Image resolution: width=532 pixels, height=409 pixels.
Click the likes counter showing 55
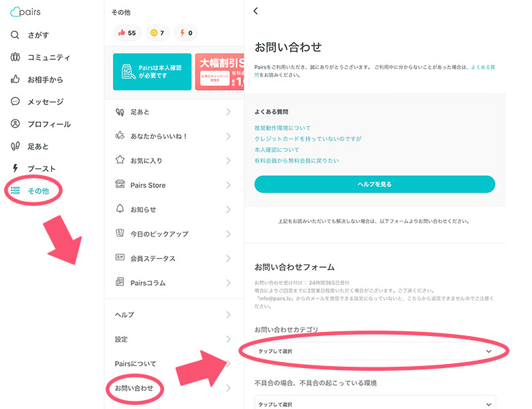pos(127,33)
